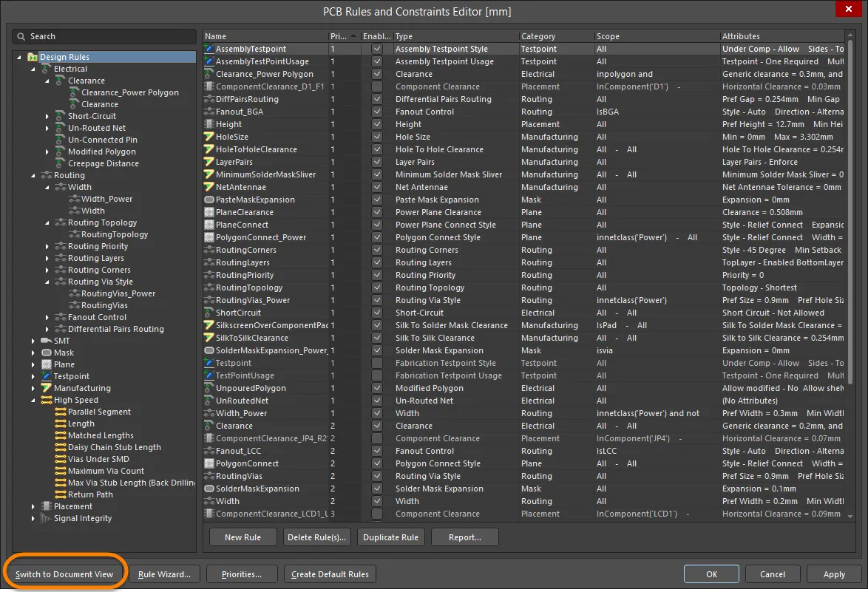Launch the Rule Wizard

point(164,574)
